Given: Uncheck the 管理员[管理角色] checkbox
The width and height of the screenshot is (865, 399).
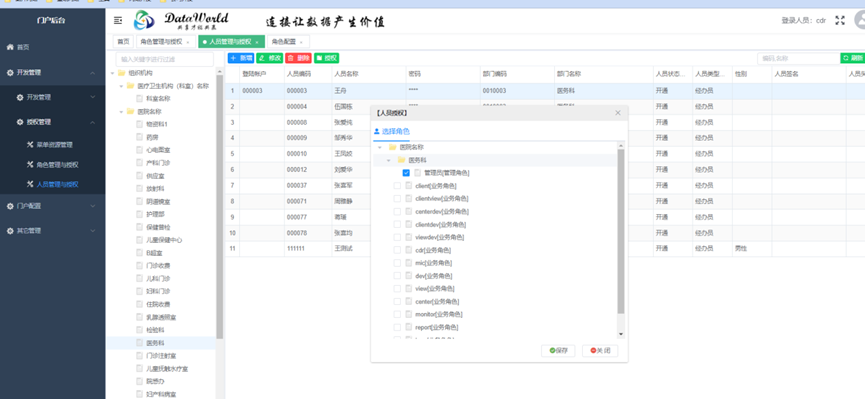Looking at the screenshot, I should pyautogui.click(x=407, y=173).
